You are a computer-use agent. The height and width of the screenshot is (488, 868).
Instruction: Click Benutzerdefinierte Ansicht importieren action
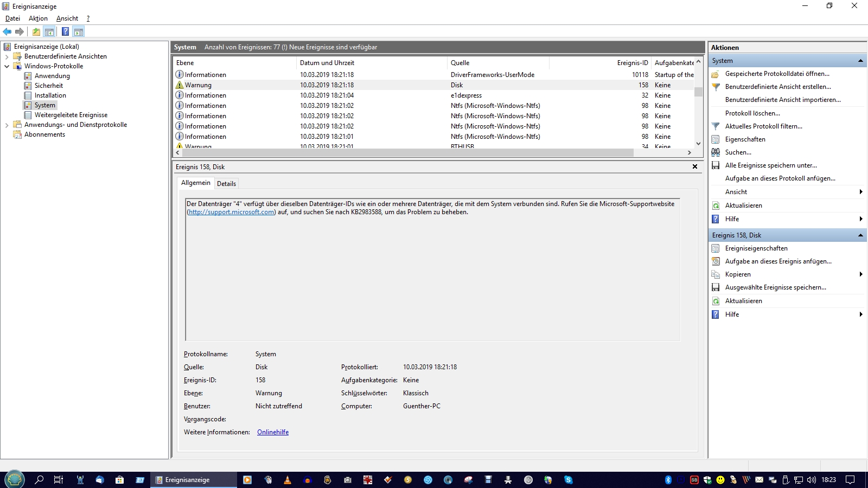pyautogui.click(x=783, y=100)
